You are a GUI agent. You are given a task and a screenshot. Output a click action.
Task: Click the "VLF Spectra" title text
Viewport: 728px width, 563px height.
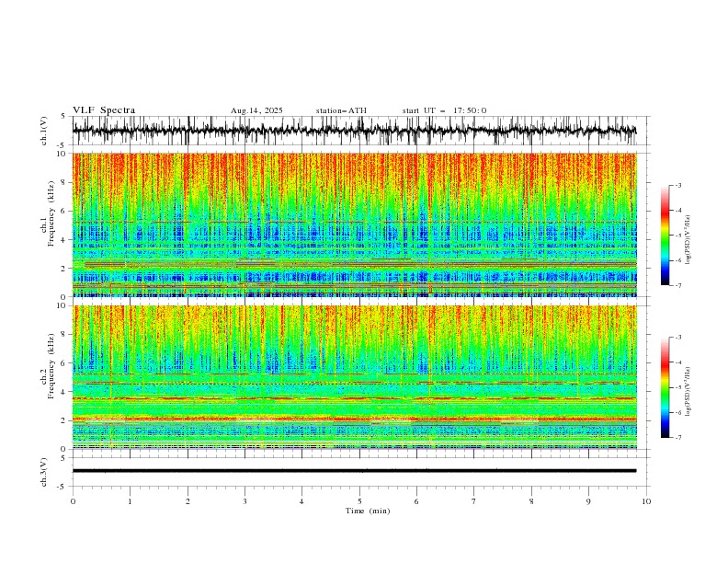104,110
